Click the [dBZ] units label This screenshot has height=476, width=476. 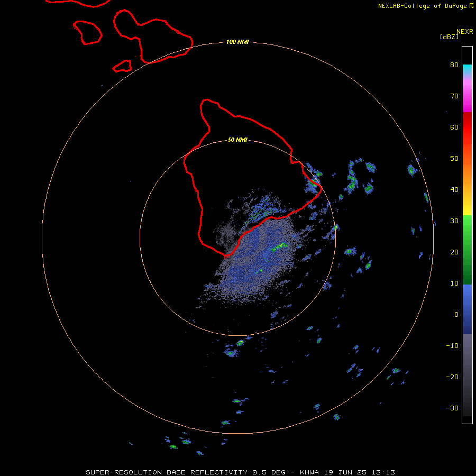coord(449,36)
